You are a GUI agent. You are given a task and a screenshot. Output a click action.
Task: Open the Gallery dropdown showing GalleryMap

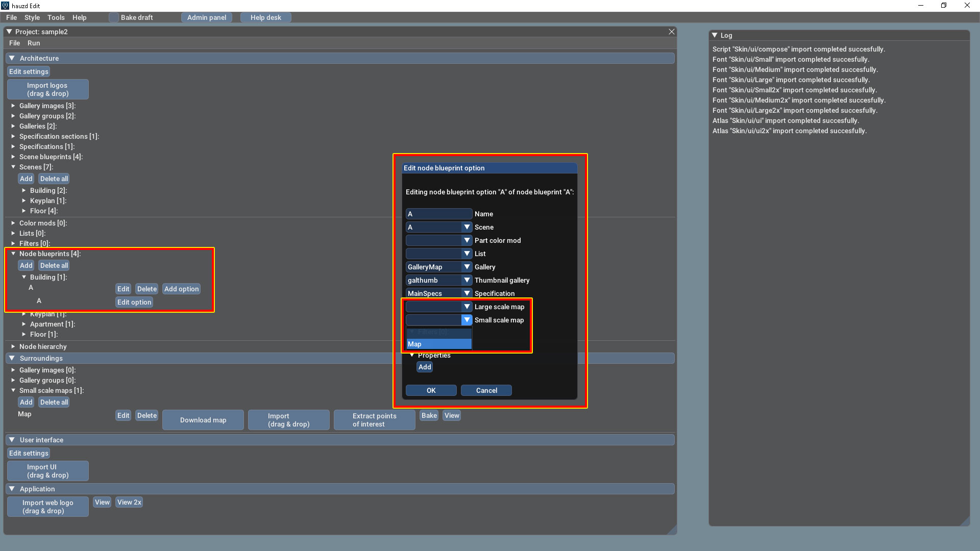click(467, 267)
